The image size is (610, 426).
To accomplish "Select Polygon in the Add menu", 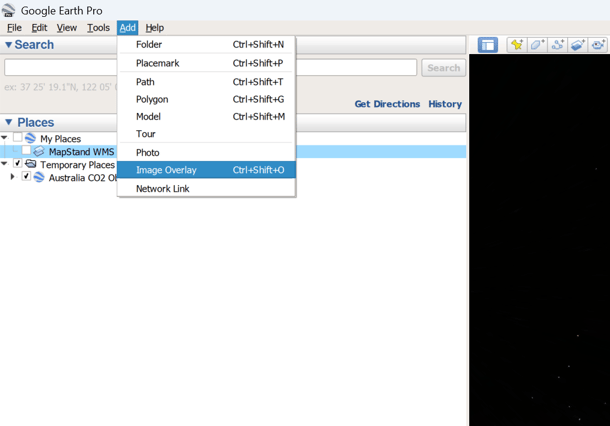I will click(206, 100).
